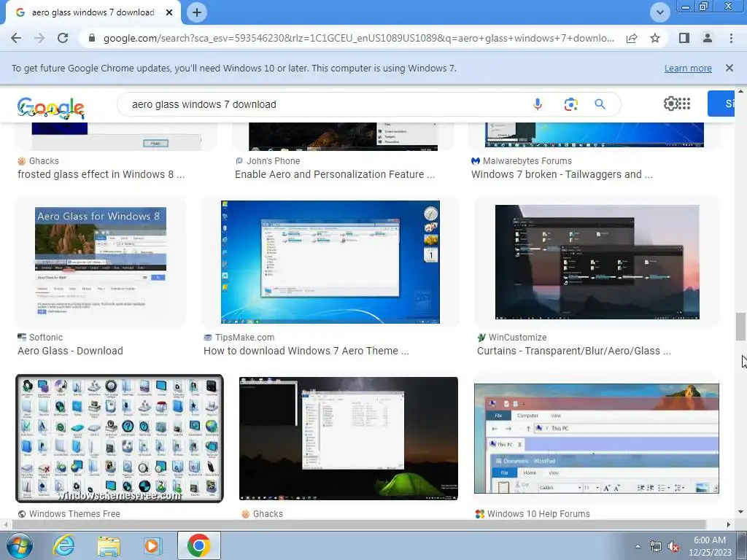Show hidden tray icons arrow
Image resolution: width=747 pixels, height=560 pixels.
638,547
